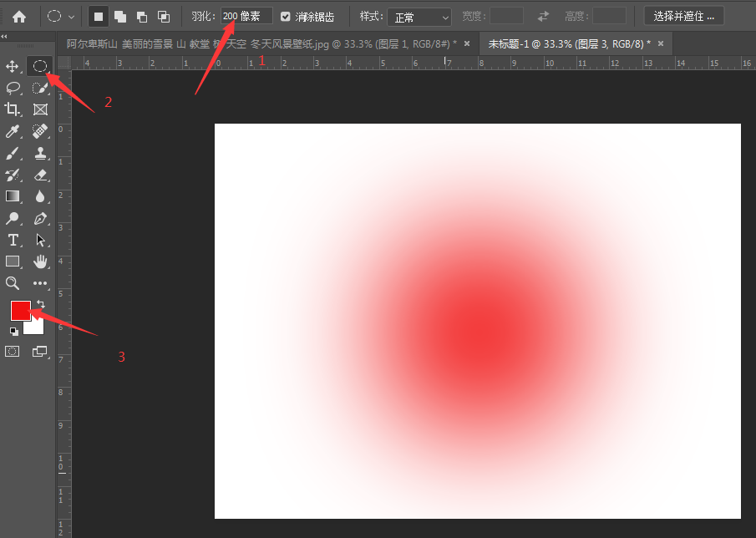The image size is (756, 538).
Task: Click the feather 羽化 value field
Action: point(246,17)
